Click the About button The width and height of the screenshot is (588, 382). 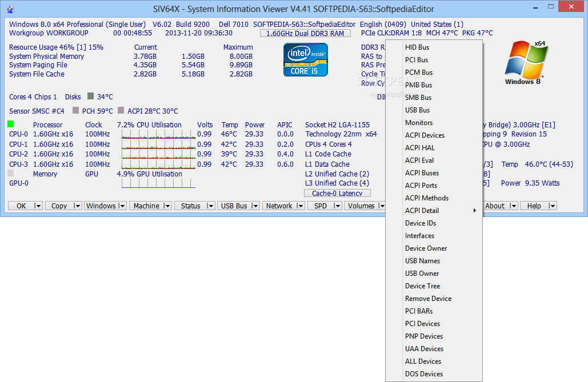pyautogui.click(x=495, y=206)
